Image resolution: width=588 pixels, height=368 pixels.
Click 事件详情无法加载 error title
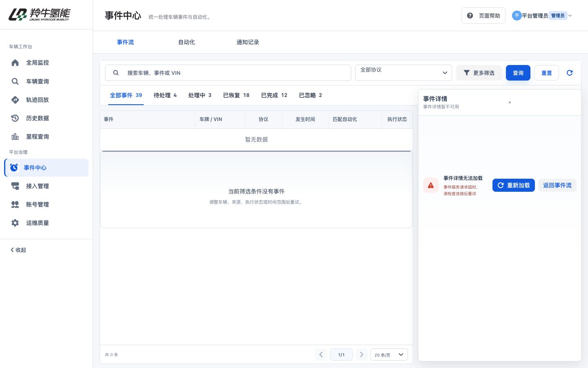tap(463, 178)
